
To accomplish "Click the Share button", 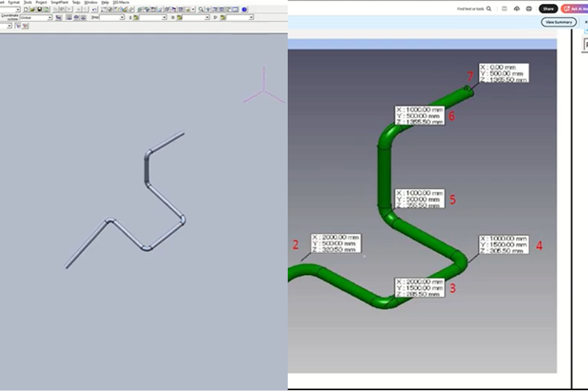I will [x=548, y=9].
